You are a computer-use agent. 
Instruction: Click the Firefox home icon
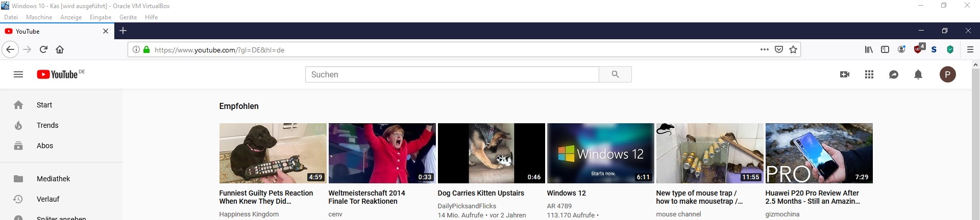click(60, 49)
